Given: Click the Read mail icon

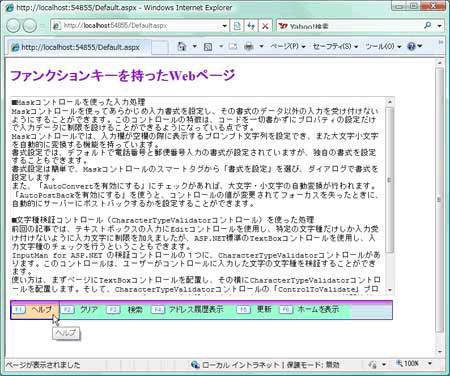Looking at the screenshot, I should (x=233, y=47).
